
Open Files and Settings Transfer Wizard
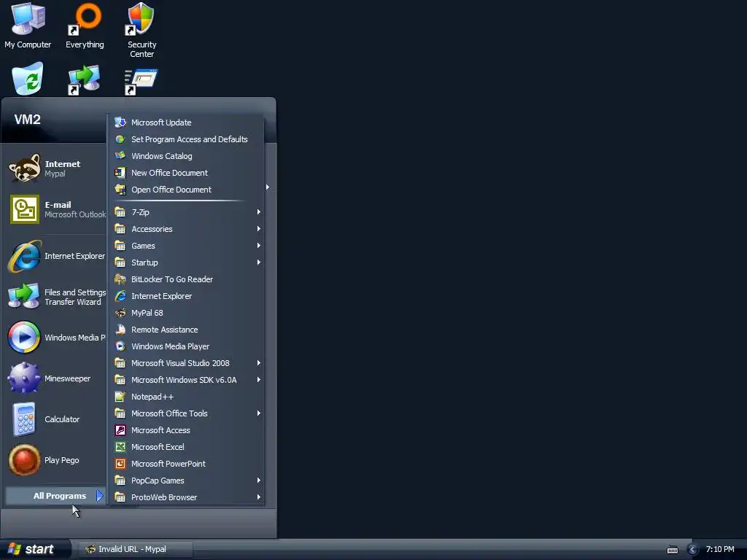point(56,297)
